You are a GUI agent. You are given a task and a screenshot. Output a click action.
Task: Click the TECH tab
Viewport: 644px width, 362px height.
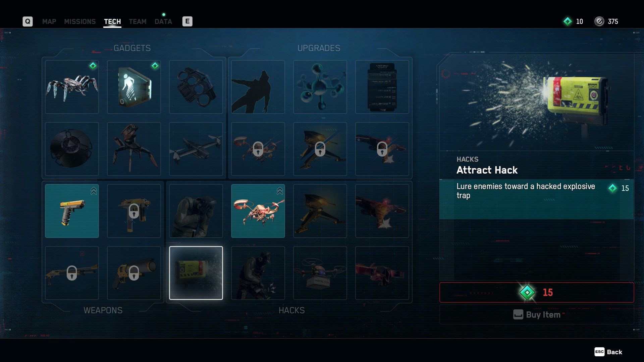(112, 21)
